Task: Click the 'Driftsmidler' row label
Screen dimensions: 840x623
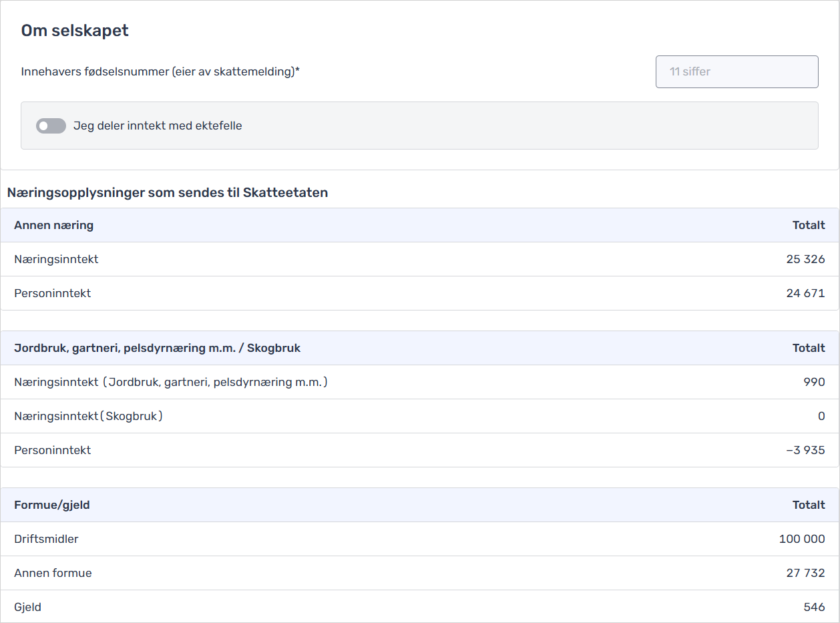Action: pos(46,539)
